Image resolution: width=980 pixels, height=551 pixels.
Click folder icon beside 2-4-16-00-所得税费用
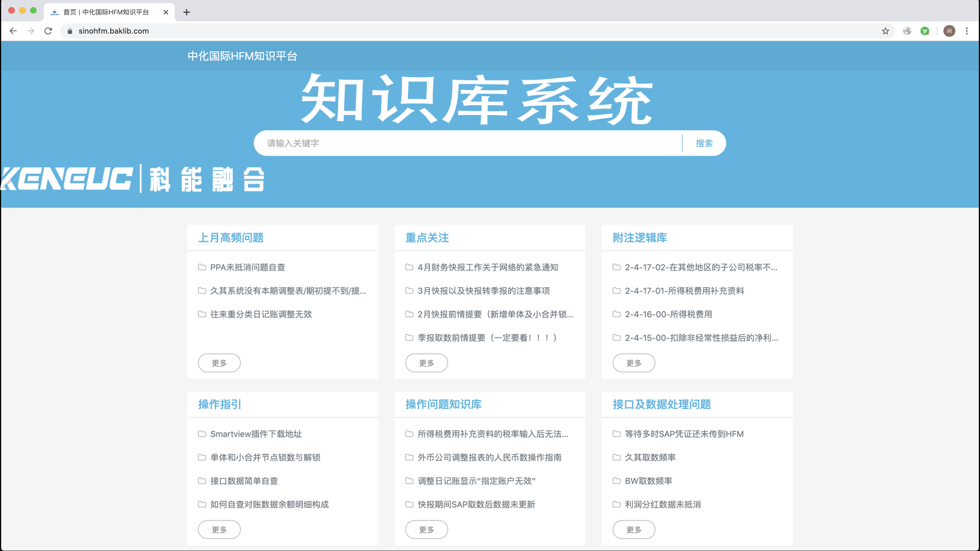[x=617, y=314]
